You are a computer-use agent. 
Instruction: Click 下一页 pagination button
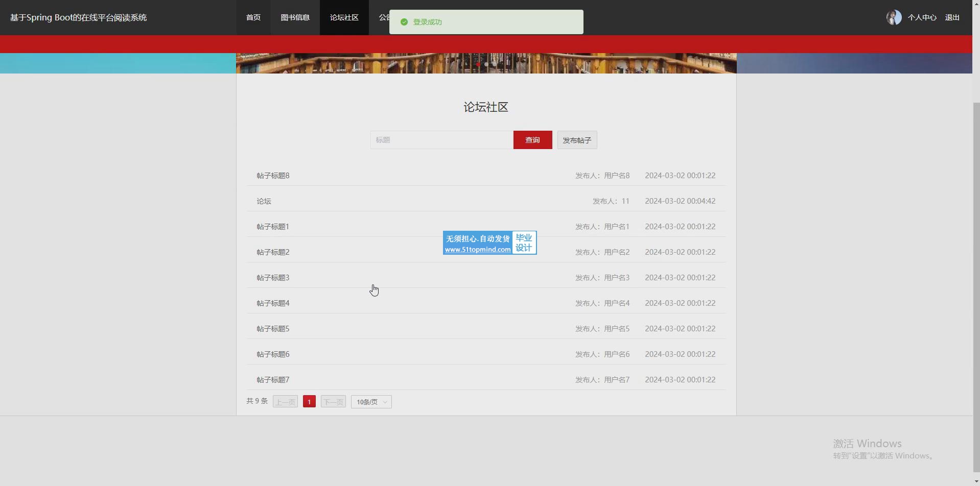[x=333, y=402]
